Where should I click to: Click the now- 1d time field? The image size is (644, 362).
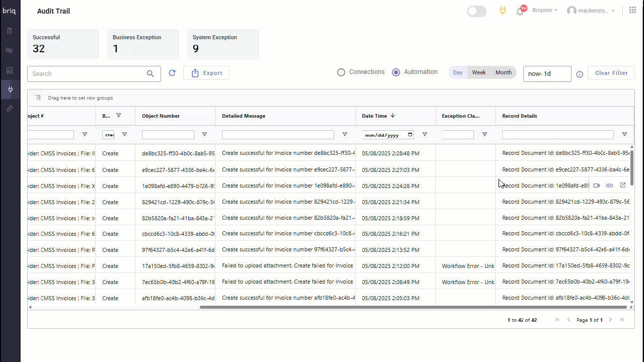click(547, 73)
